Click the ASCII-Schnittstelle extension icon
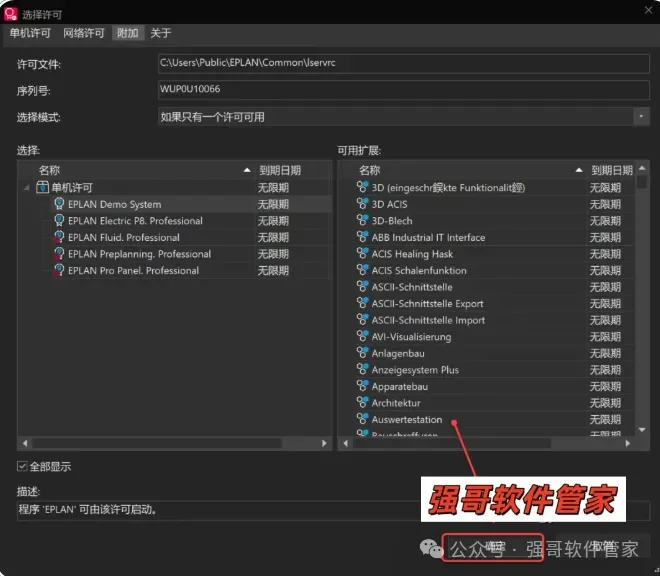660x576 pixels. pos(362,286)
